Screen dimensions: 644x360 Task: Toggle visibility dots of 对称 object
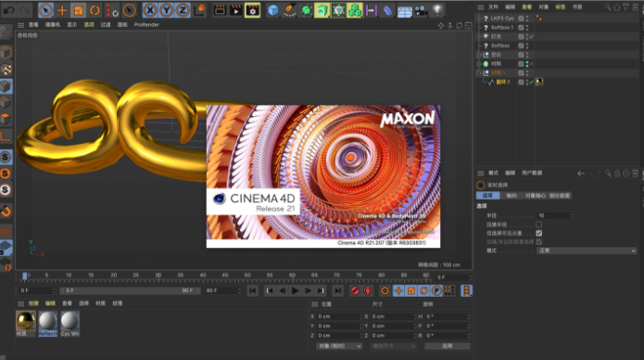[527, 64]
